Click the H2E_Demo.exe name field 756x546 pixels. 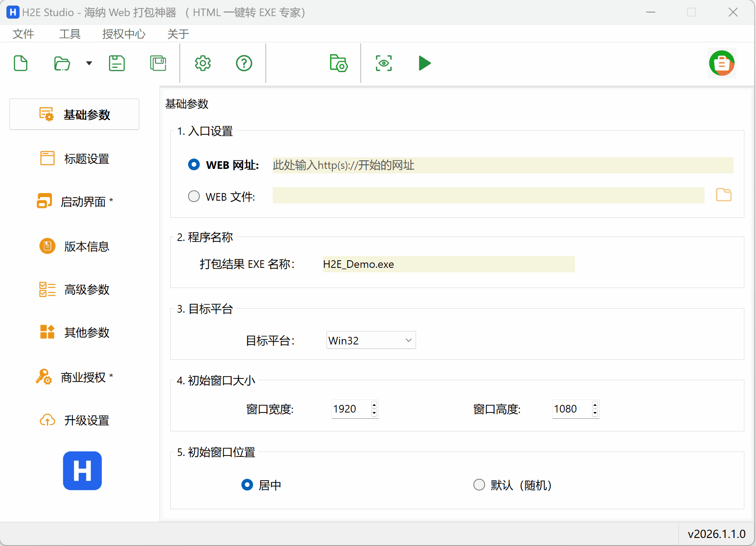pos(448,264)
